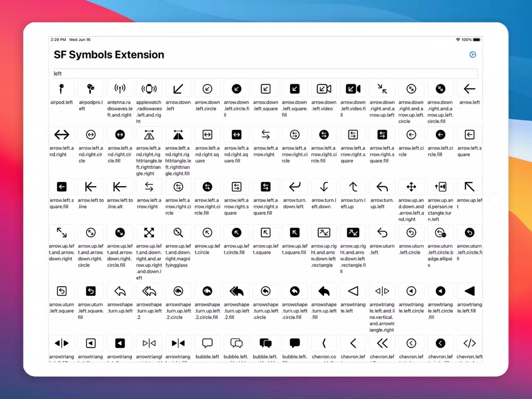Viewport: 532px width, 399px height.
Task: Choose the antenna.radiowaves.left.and.right symbol
Action: (120, 89)
